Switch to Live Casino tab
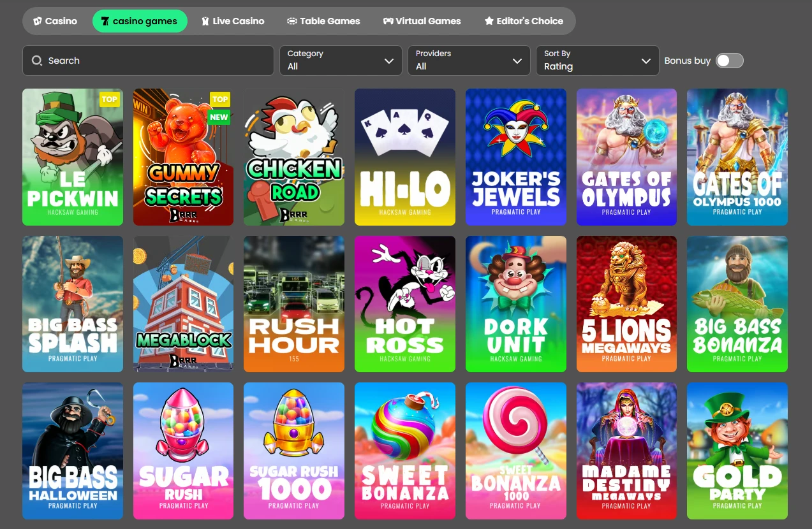 (233, 21)
